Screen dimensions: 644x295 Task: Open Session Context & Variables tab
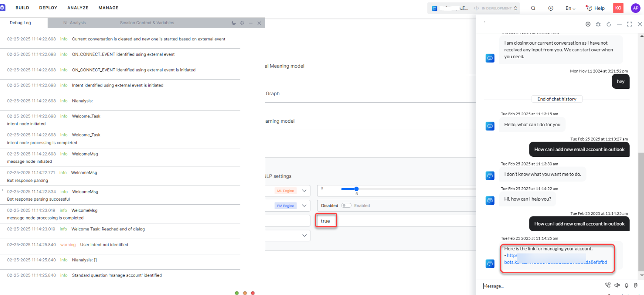point(147,23)
